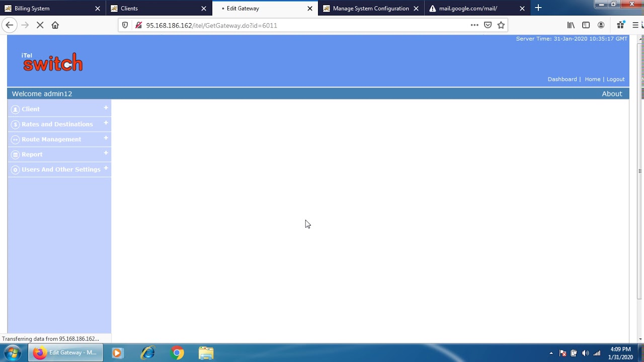Open the Firefox account icon
The height and width of the screenshot is (362, 644).
(601, 25)
